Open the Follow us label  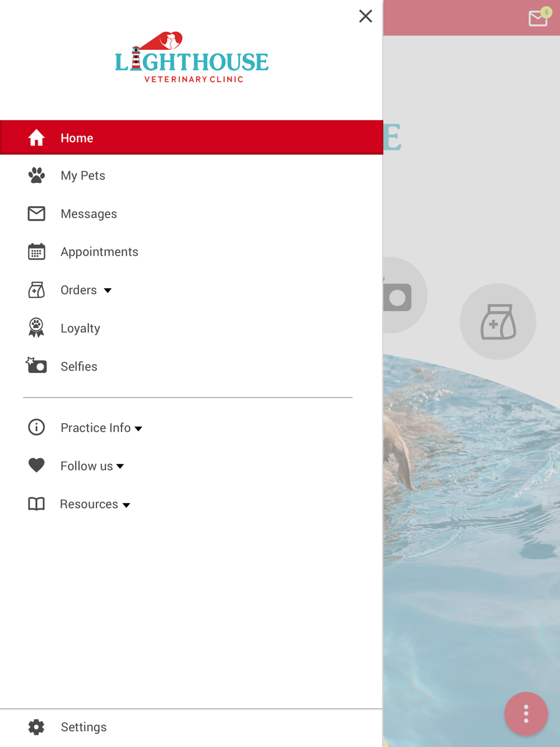86,466
